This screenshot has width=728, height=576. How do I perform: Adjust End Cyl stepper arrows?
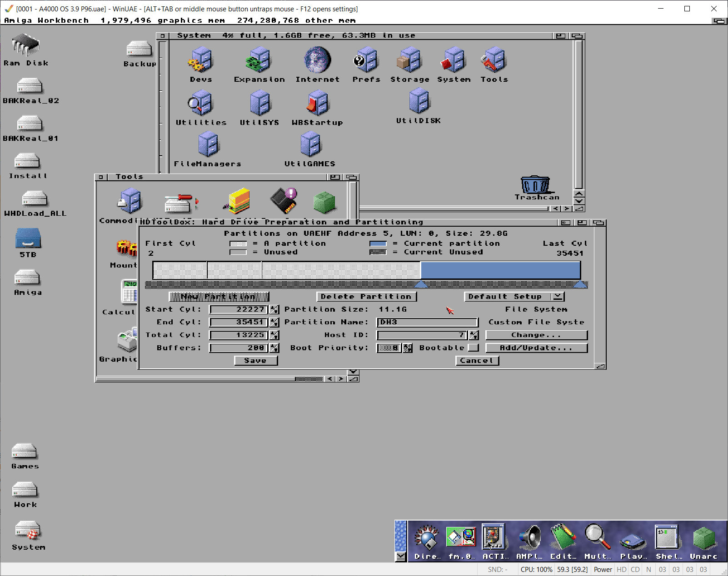274,322
